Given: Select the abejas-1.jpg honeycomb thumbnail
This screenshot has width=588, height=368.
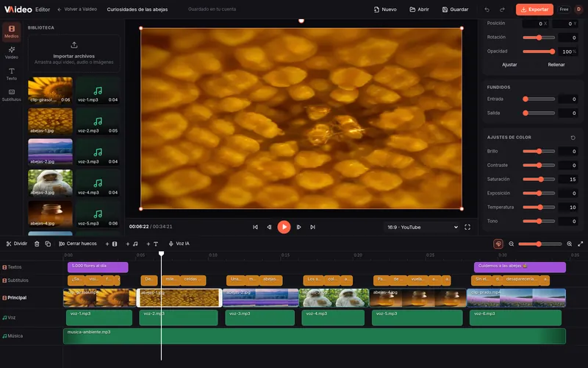Looking at the screenshot, I should pyautogui.click(x=50, y=121).
